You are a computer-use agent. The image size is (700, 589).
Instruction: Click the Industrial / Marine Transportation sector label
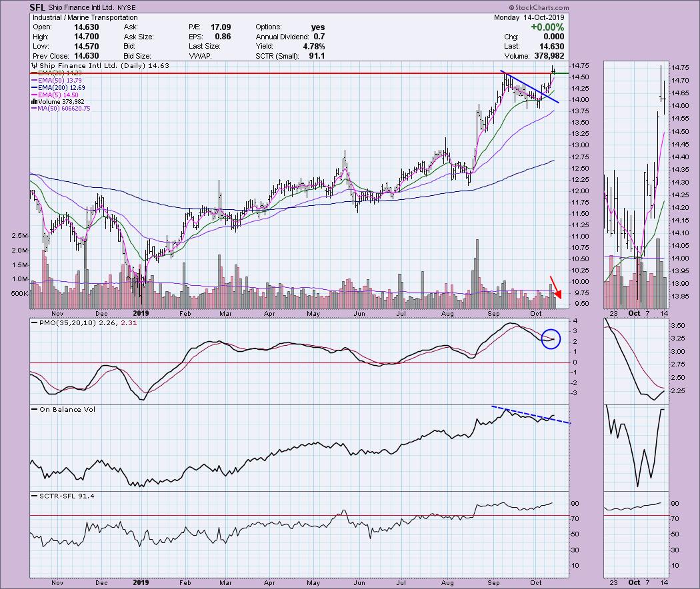coord(85,17)
